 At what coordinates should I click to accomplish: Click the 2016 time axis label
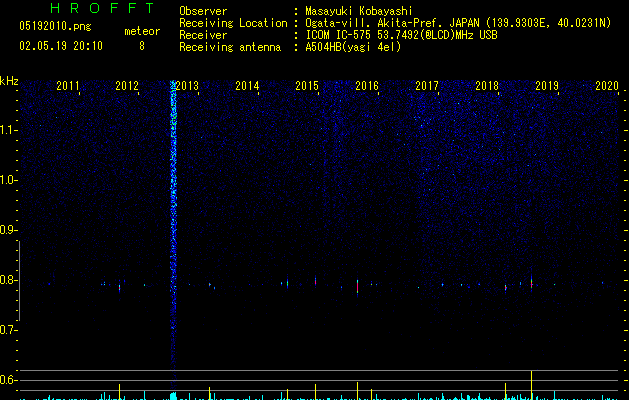click(x=367, y=86)
